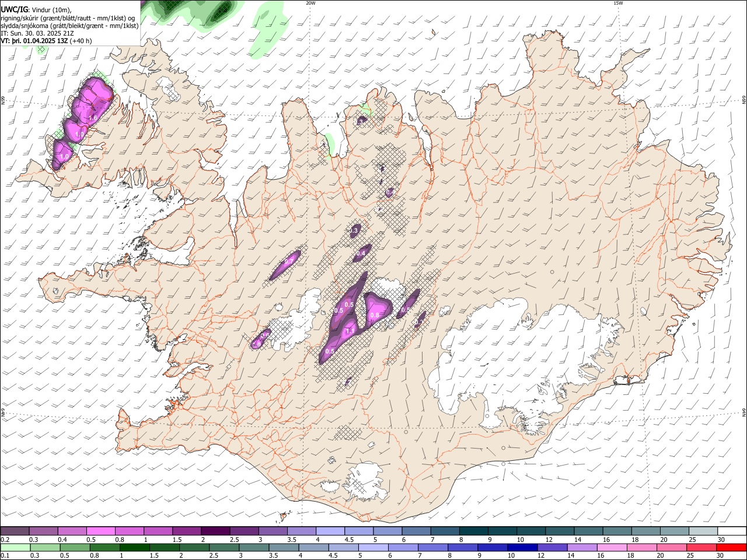The width and height of the screenshot is (747, 560).
Task: Select the 12–14 swatch in upper legend row
Action: [558, 531]
